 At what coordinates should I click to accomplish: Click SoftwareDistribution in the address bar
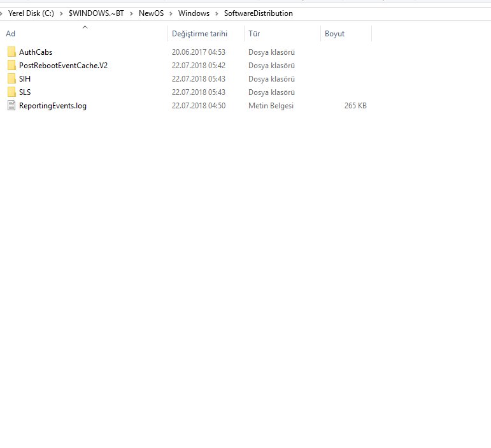tap(259, 13)
